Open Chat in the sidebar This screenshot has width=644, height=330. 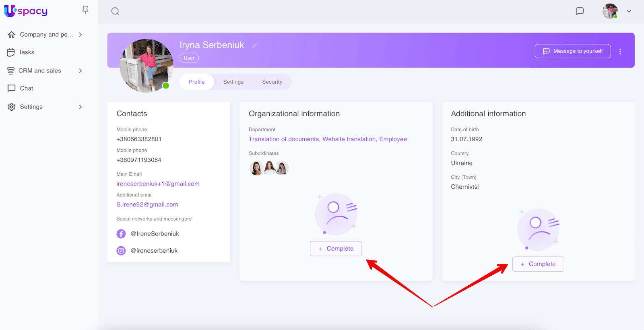[x=27, y=89]
